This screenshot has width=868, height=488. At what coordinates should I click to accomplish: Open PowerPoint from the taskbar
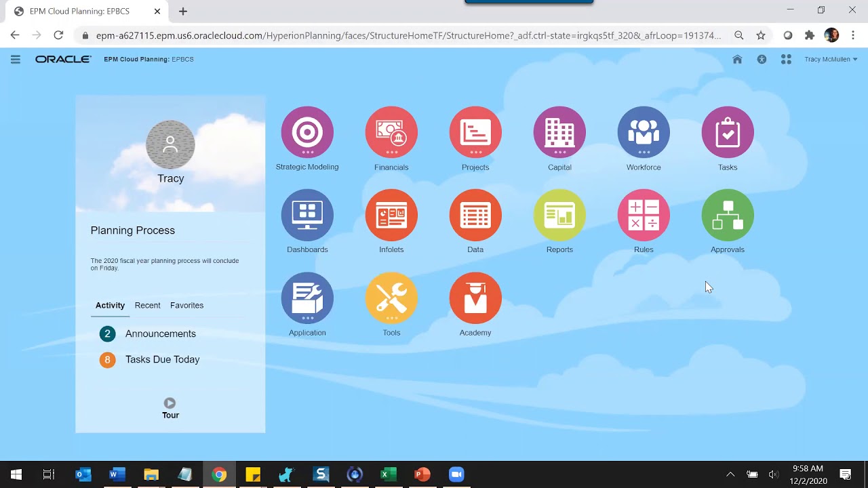point(422,474)
